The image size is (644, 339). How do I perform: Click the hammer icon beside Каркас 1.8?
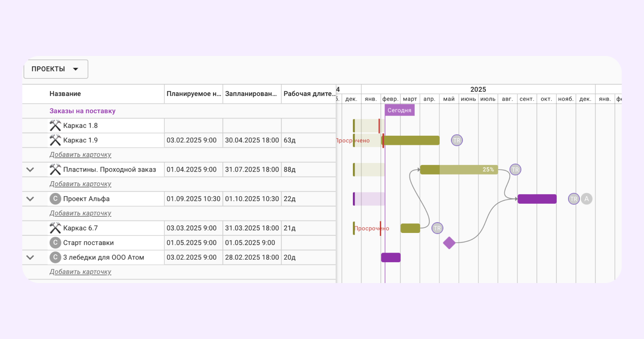pyautogui.click(x=55, y=126)
